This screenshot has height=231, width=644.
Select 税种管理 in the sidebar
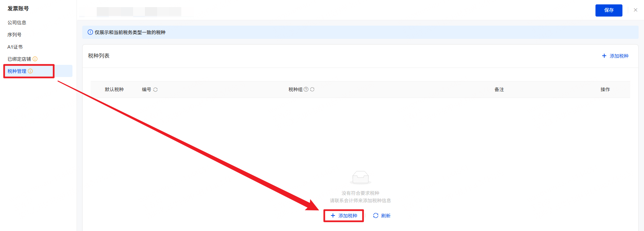pyautogui.click(x=17, y=71)
